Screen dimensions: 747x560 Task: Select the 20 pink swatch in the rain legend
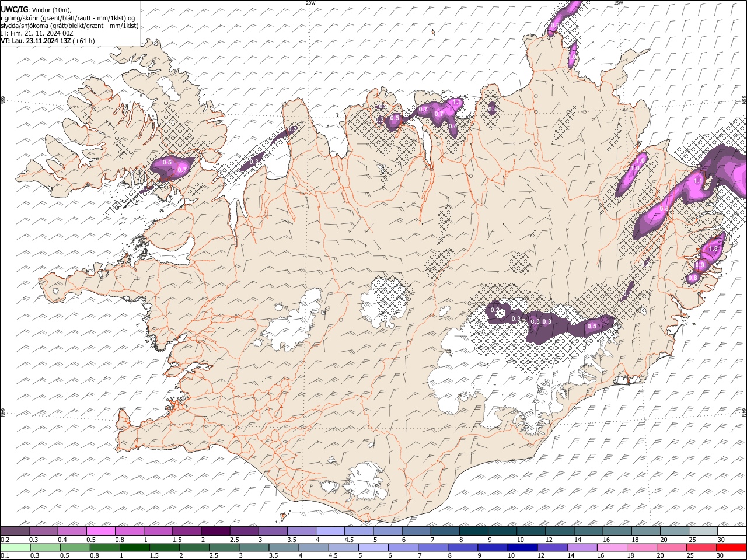coord(671,547)
